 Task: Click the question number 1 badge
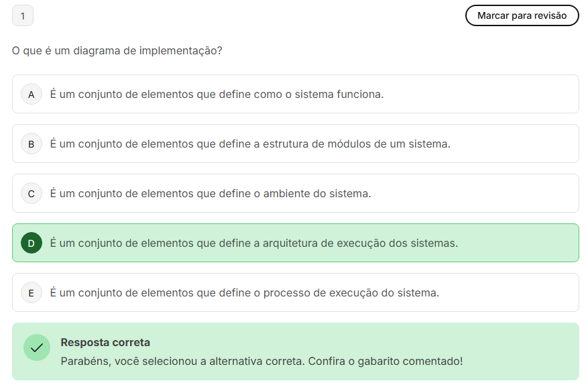[x=23, y=15]
